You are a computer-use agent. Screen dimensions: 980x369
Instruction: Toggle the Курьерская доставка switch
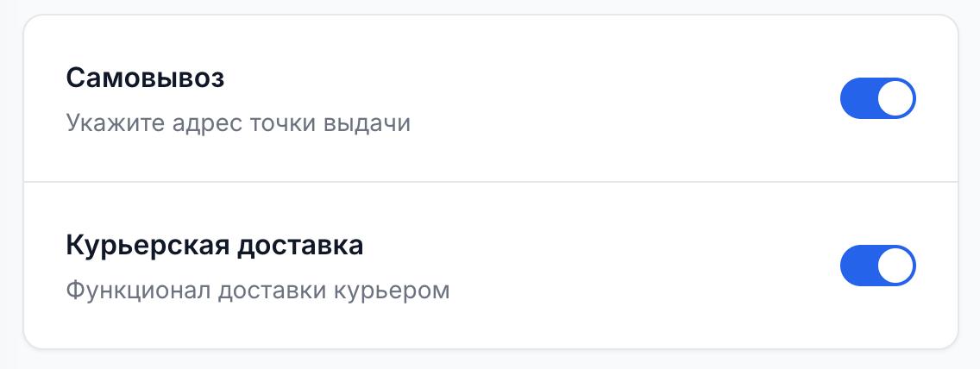(877, 266)
